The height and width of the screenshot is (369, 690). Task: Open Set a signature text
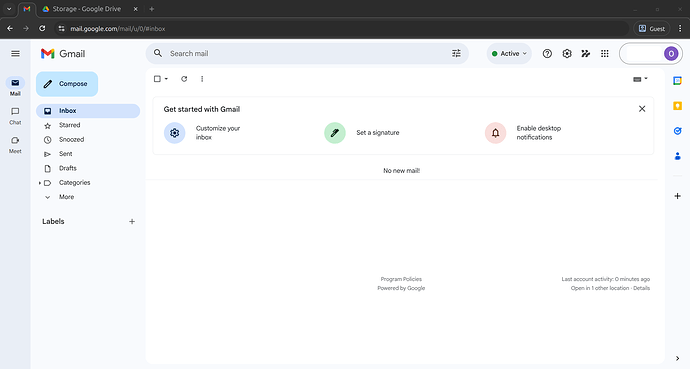click(x=378, y=133)
